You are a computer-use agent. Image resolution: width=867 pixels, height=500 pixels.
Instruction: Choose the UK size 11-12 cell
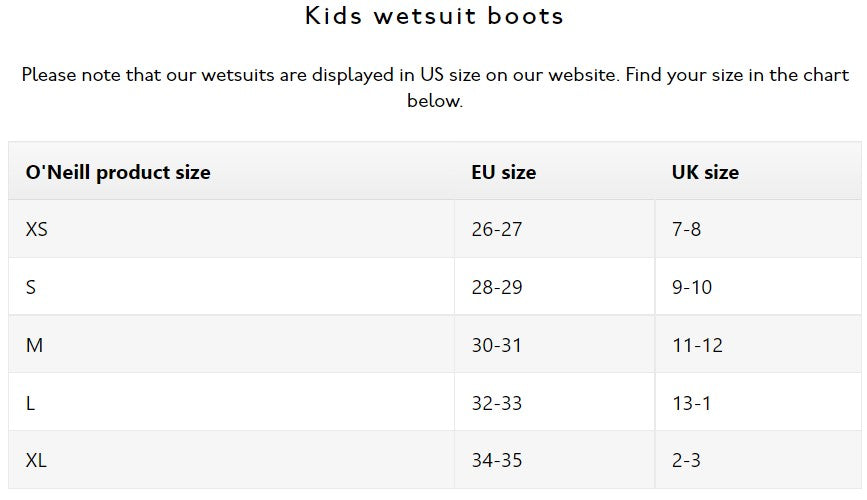click(697, 345)
